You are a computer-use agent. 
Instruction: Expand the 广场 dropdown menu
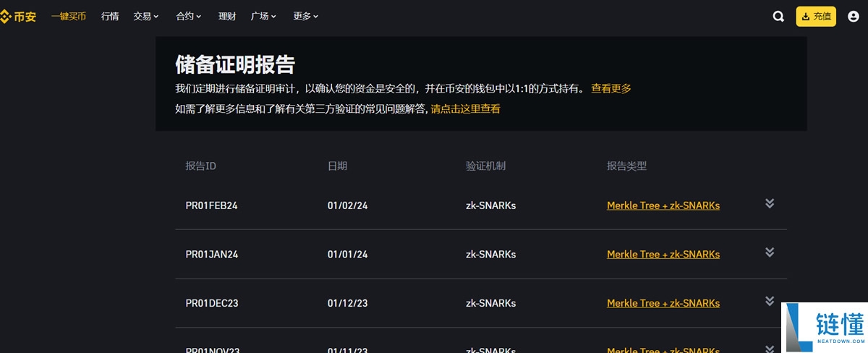click(264, 17)
